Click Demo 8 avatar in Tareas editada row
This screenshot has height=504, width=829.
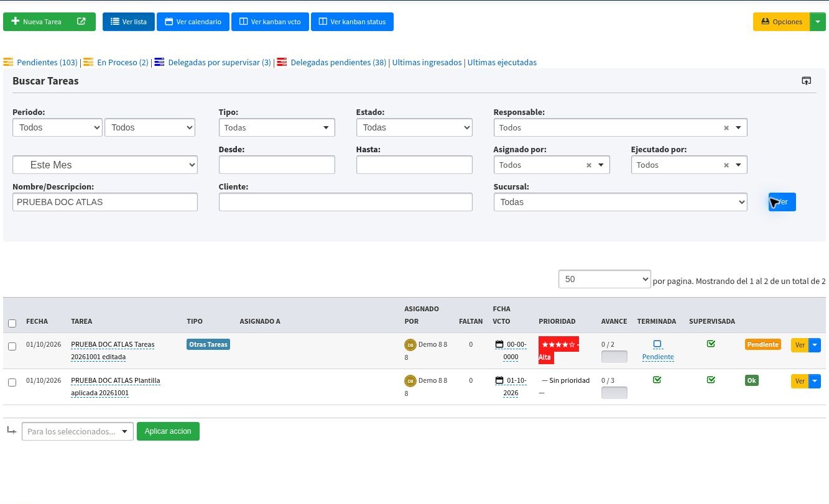pyautogui.click(x=410, y=345)
